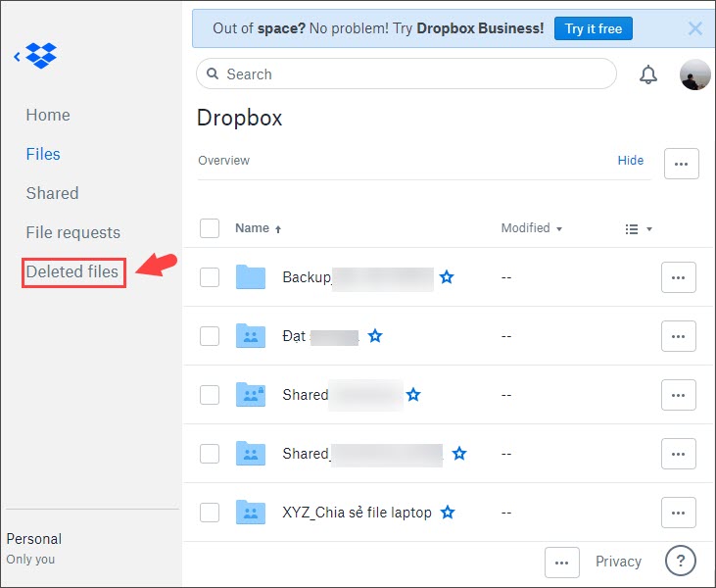Open the Privacy link
Screen dimensions: 716x588
618,562
